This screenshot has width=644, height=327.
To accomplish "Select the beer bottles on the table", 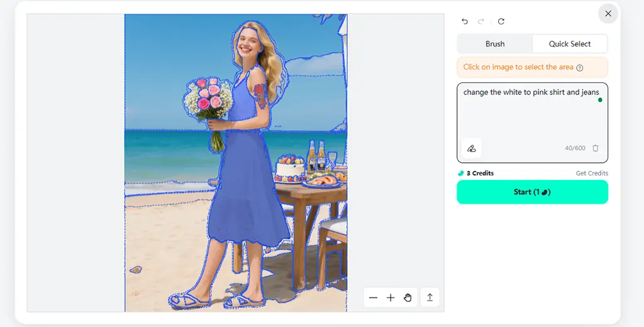I will [x=316, y=156].
